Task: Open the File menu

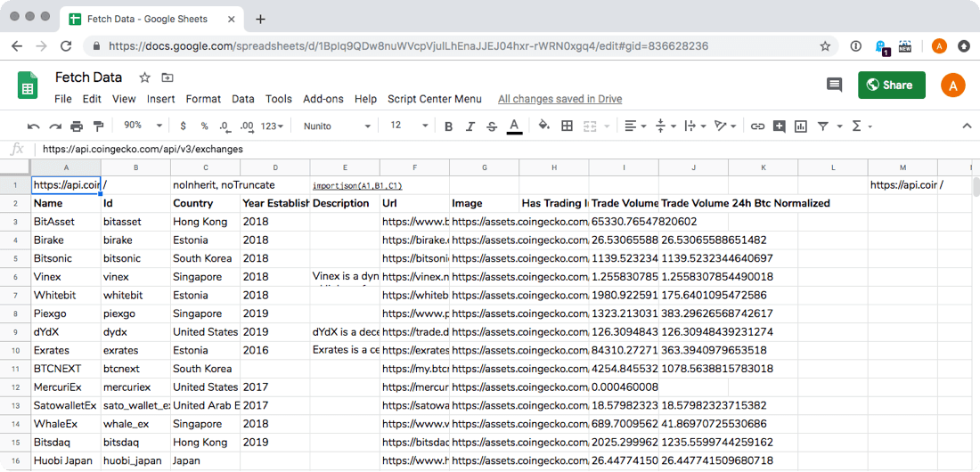Action: tap(63, 99)
